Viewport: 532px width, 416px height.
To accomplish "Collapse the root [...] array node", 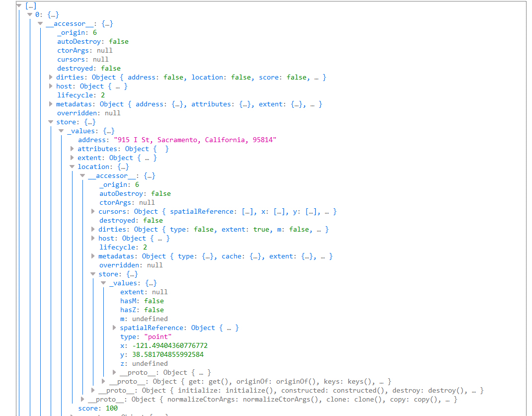I will 19,5.
